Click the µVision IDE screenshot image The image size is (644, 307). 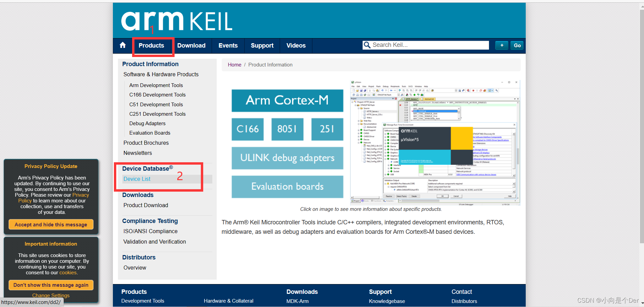[x=435, y=143]
